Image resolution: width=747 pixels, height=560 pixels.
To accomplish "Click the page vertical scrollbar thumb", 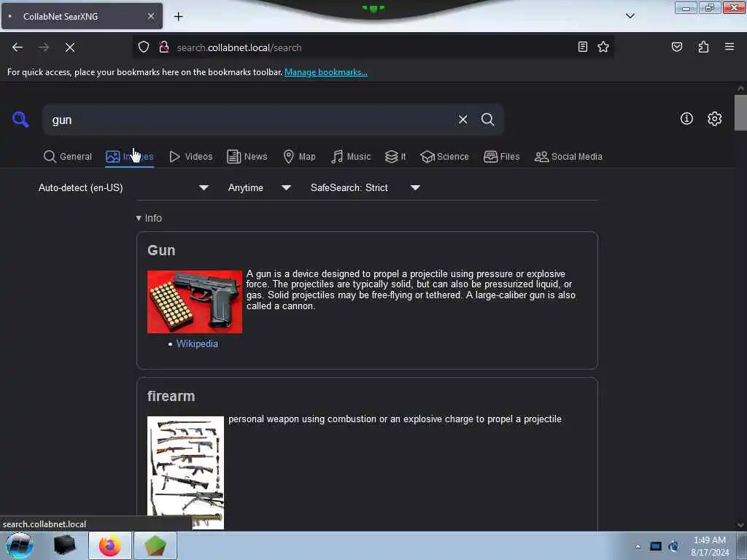I will [x=740, y=112].
